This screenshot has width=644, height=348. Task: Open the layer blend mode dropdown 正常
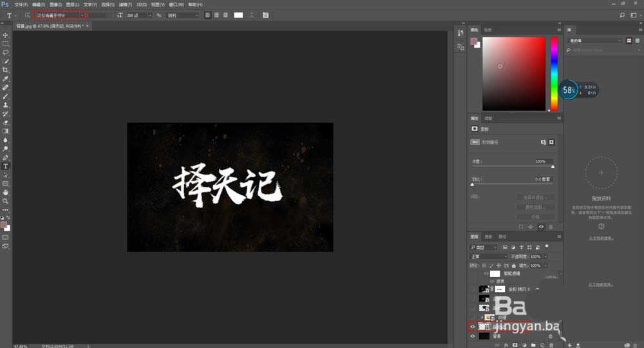click(489, 256)
